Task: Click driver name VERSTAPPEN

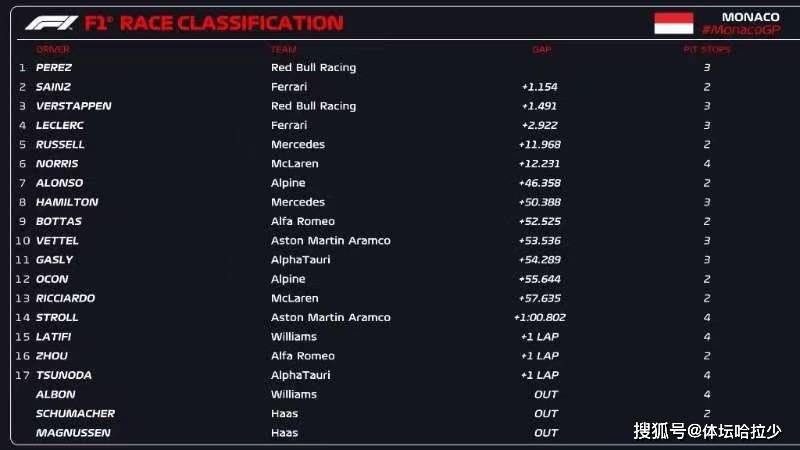Action: tap(73, 106)
